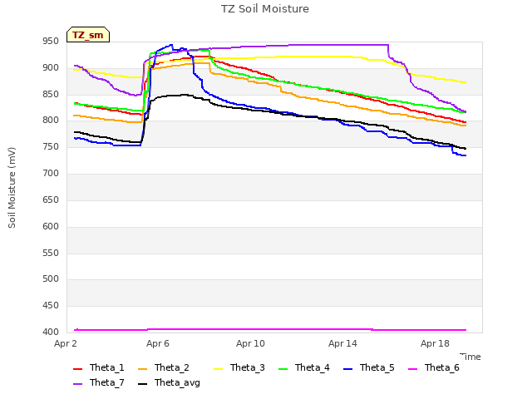Click the 700 y-axis tick label
Viewport: 532px width, 399px height.
pos(51,174)
